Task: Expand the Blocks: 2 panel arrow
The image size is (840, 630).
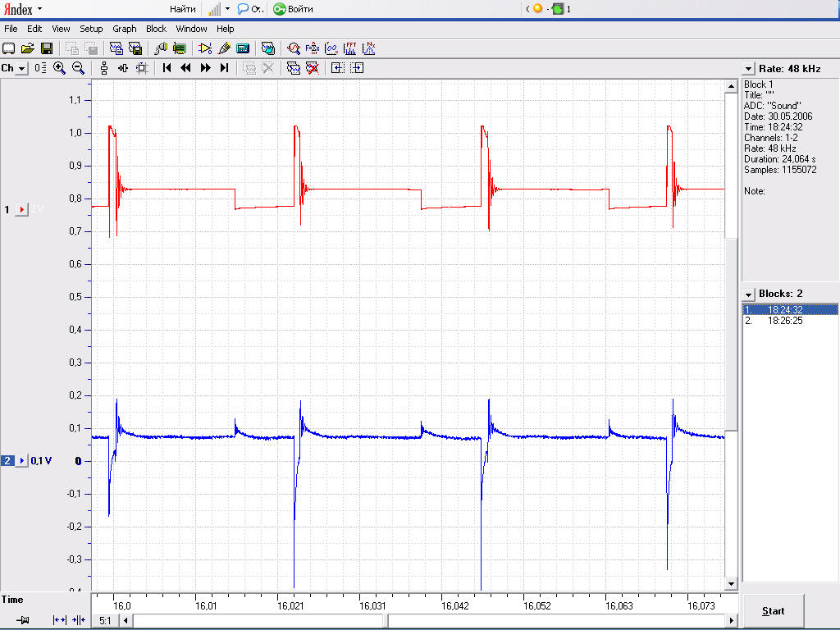Action: coord(748,294)
